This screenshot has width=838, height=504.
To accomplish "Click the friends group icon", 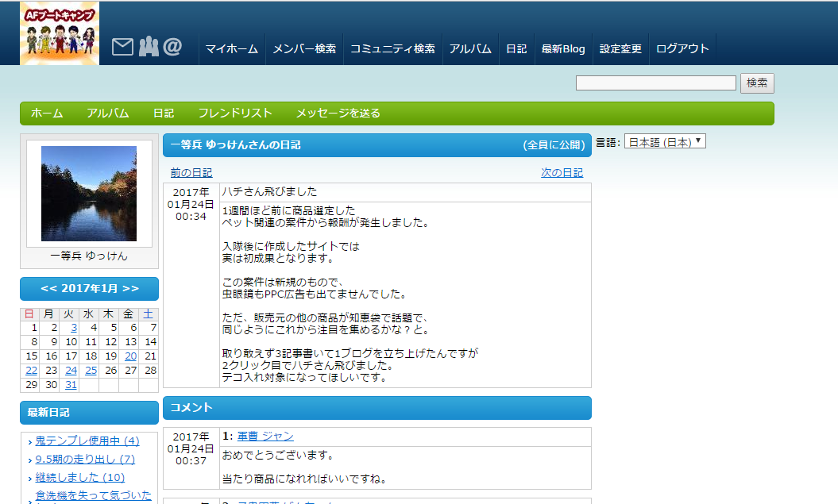I will [149, 48].
